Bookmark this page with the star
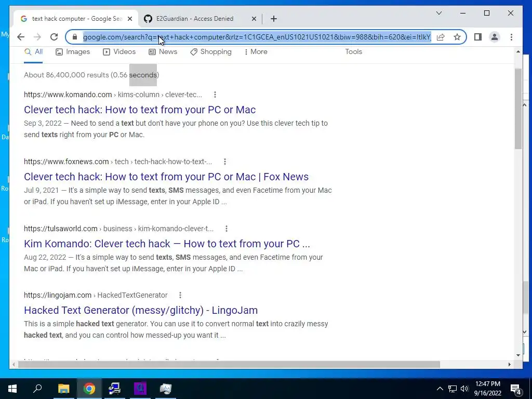 [457, 37]
